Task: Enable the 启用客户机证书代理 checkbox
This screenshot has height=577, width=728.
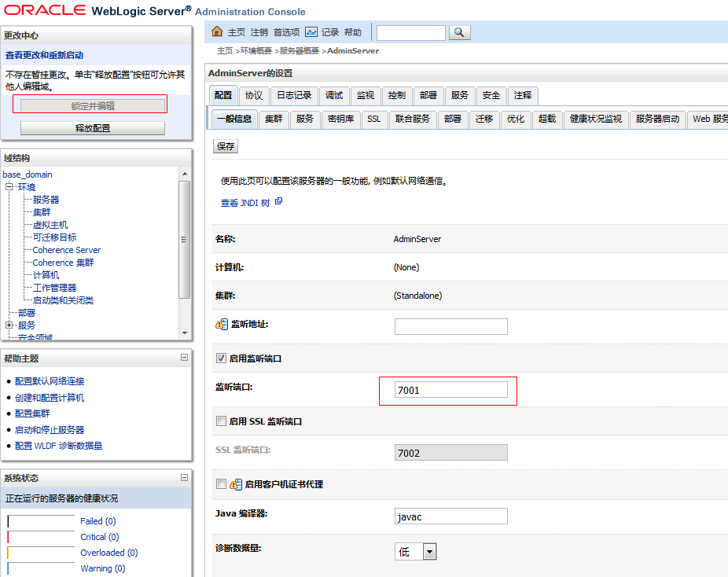Action: (x=221, y=484)
